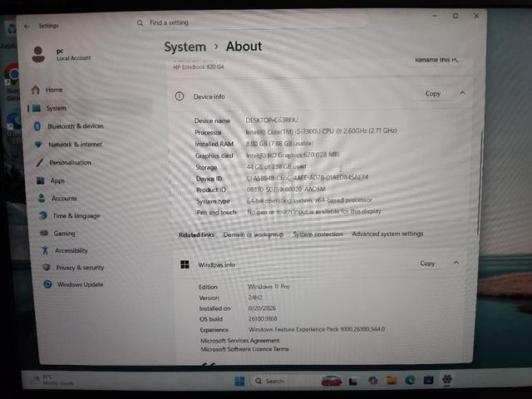Image resolution: width=532 pixels, height=399 pixels.
Task: Click the Product ID value text
Action: 286,189
